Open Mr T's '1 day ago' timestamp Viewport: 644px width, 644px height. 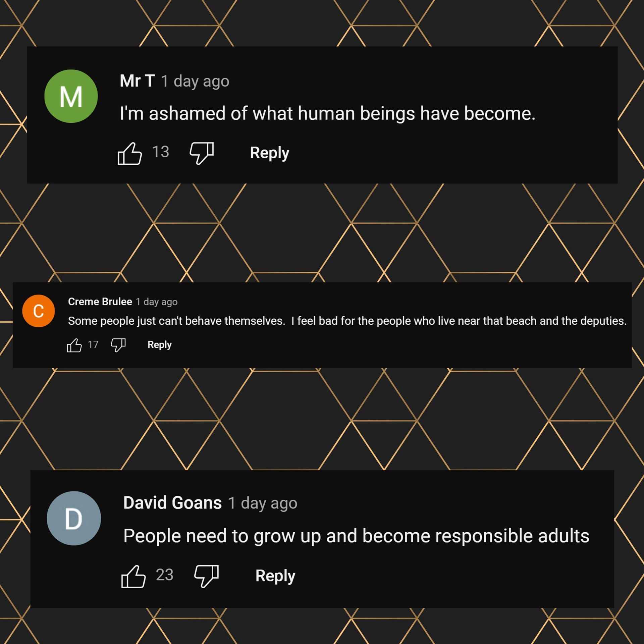click(195, 82)
